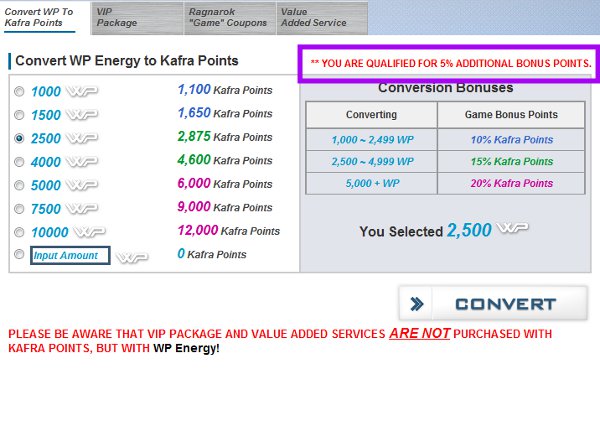Screen dimensions: 600x426
Task: Click the Converting column header
Action: click(372, 115)
